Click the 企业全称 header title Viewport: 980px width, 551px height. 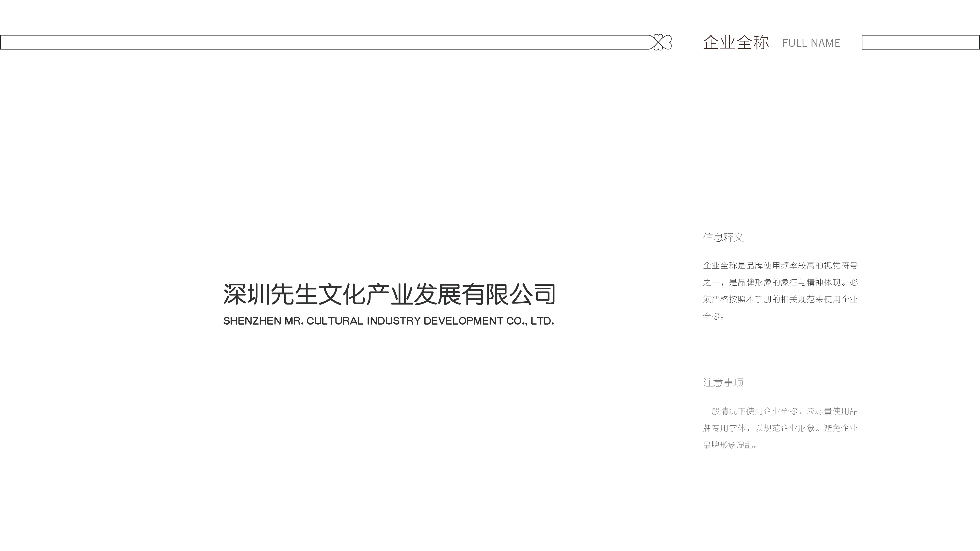736,42
